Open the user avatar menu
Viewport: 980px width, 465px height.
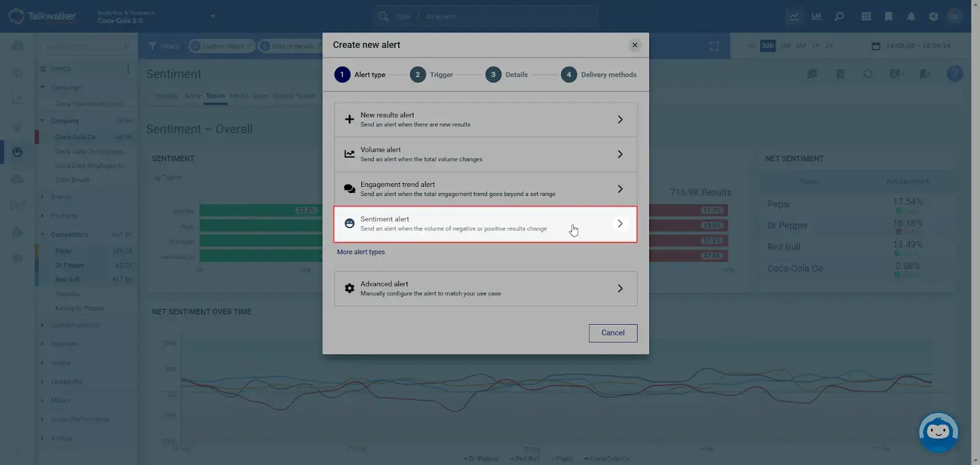954,17
